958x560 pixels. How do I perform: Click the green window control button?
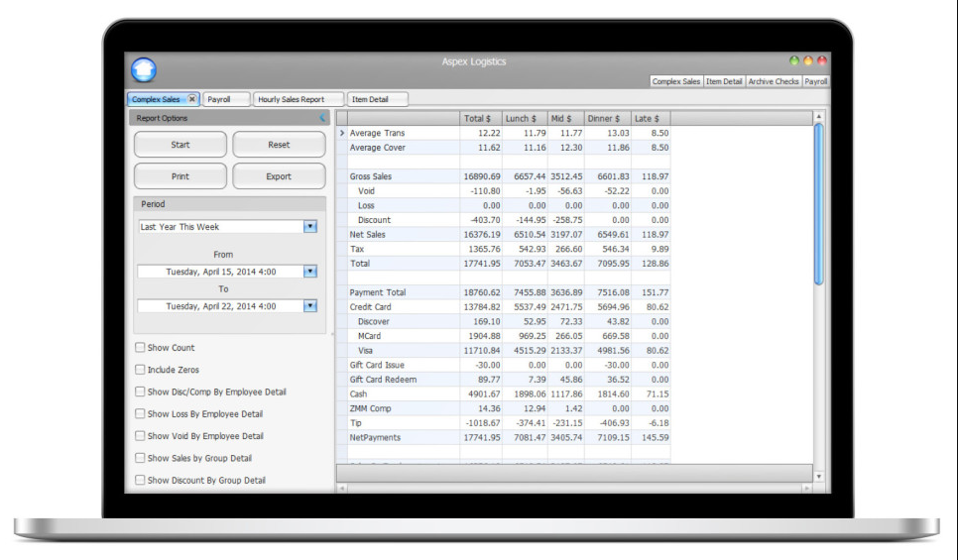coord(794,60)
